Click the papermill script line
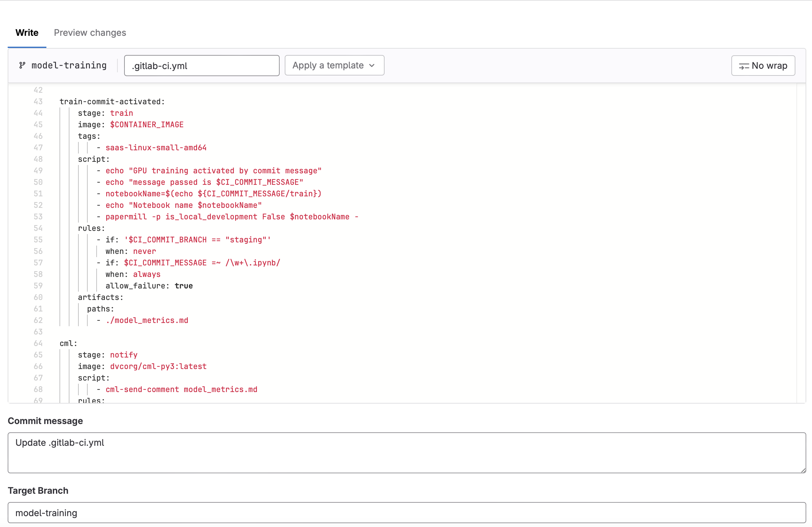 pyautogui.click(x=231, y=216)
